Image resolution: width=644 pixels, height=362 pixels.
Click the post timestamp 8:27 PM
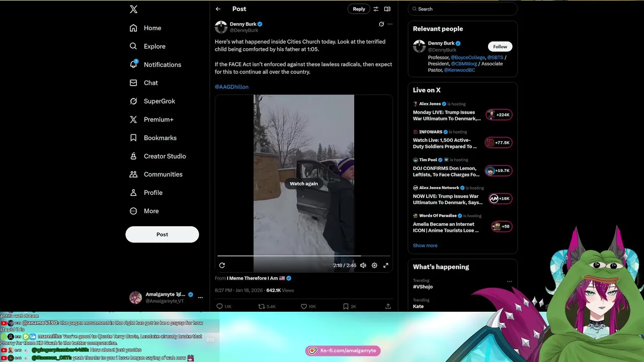point(238,291)
